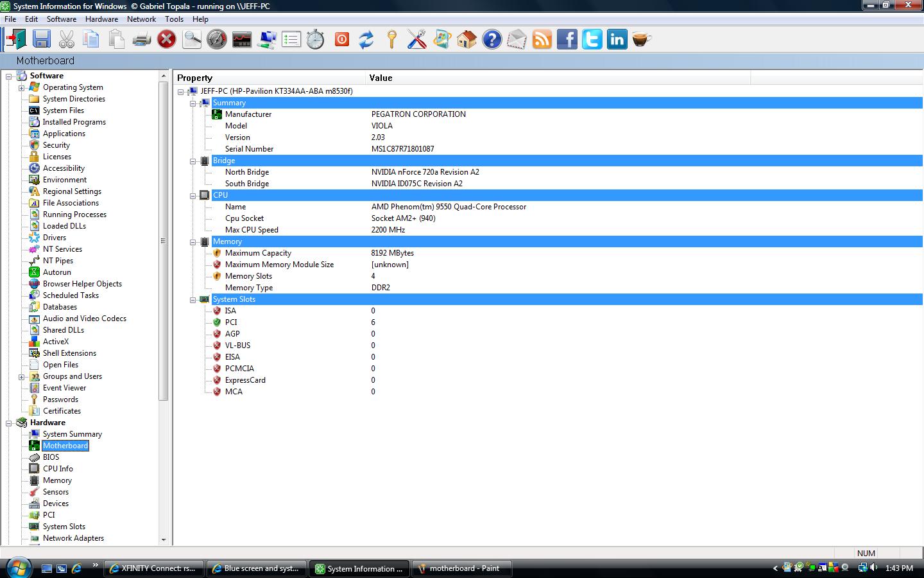The width and height of the screenshot is (924, 578).
Task: Click the golden key toolbar icon
Action: [x=391, y=40]
